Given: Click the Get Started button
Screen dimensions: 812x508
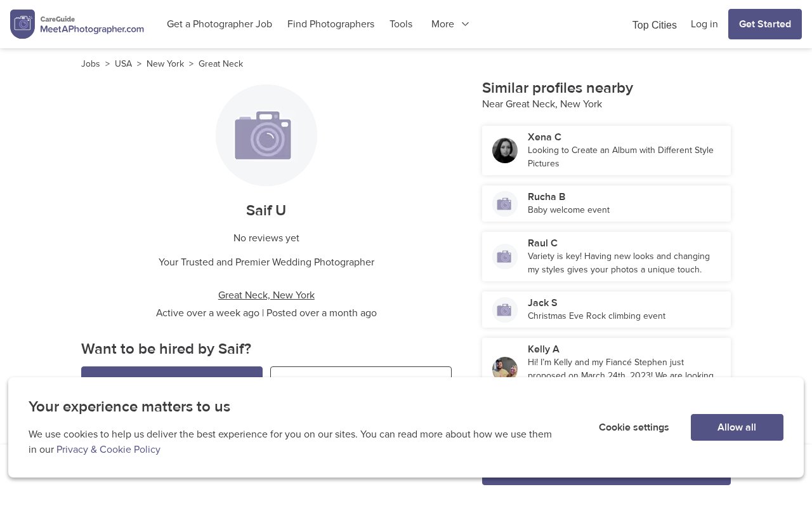Looking at the screenshot, I should 765,24.
